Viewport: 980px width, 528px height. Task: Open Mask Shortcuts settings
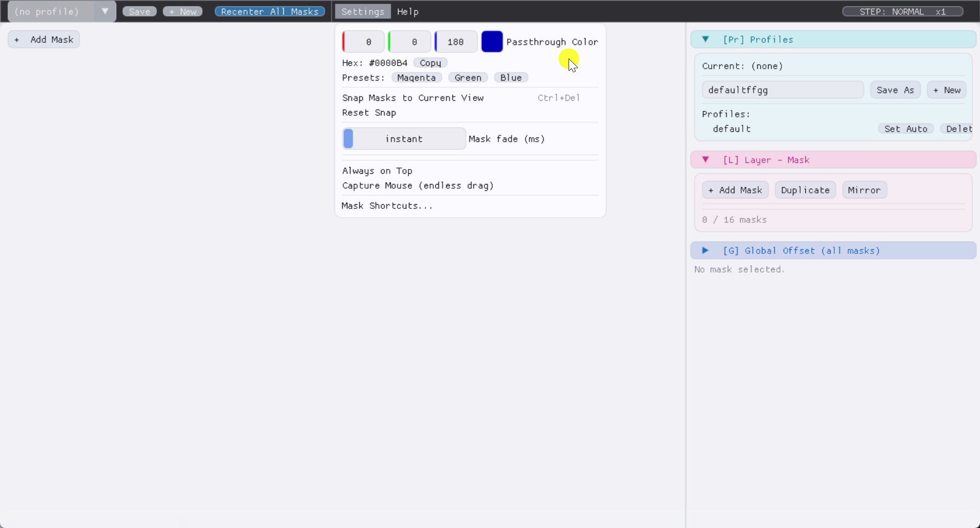click(387, 205)
